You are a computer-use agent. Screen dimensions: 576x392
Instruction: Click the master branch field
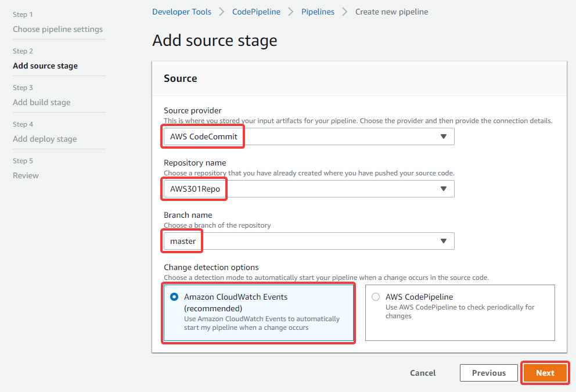click(309, 241)
